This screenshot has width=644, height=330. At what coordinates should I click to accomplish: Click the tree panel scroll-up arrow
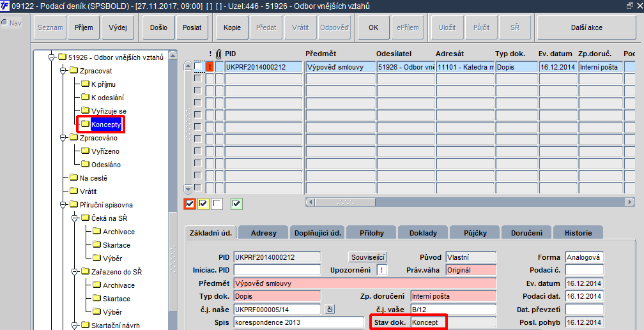coord(173,56)
